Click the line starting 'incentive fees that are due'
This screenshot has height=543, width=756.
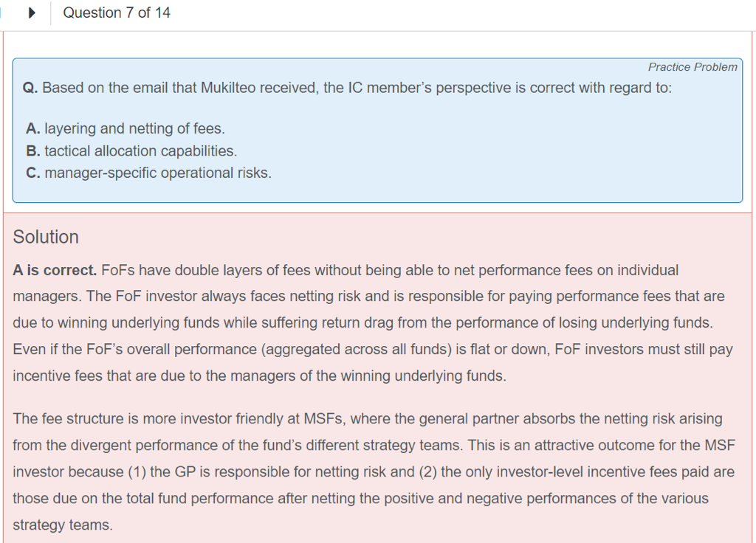pos(260,376)
